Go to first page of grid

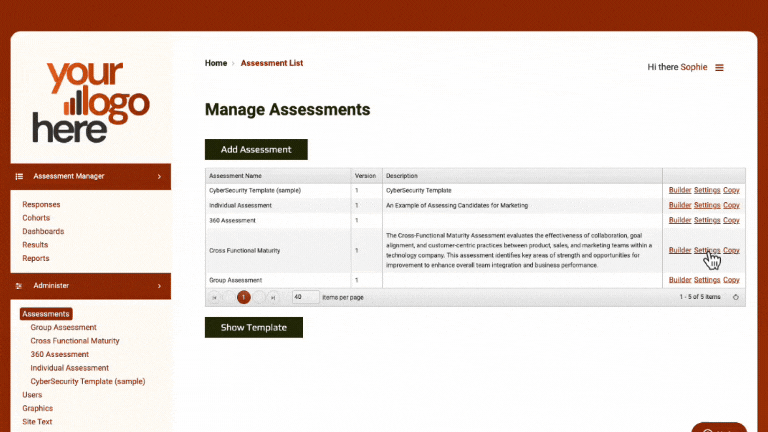pos(214,297)
